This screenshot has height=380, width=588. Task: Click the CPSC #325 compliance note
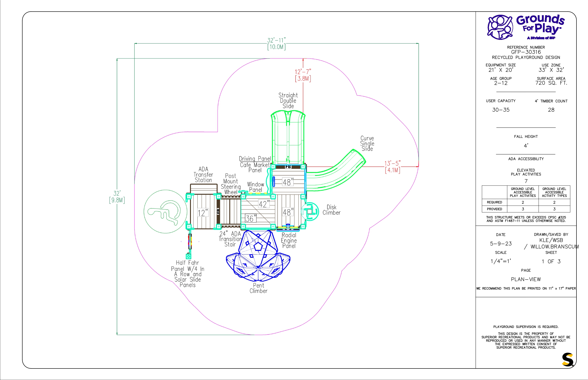526,219
